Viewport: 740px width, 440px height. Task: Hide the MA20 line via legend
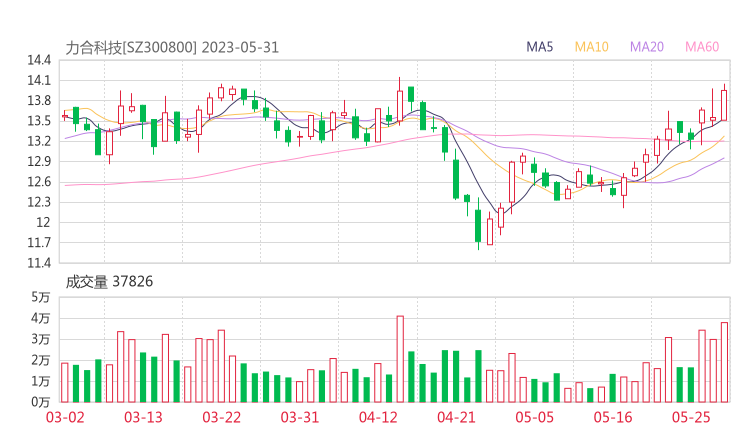(647, 47)
